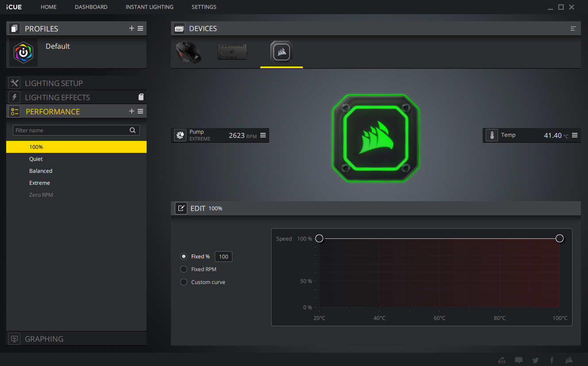Image resolution: width=588 pixels, height=366 pixels.
Task: Click the 20°C curve point handle
Action: 319,239
